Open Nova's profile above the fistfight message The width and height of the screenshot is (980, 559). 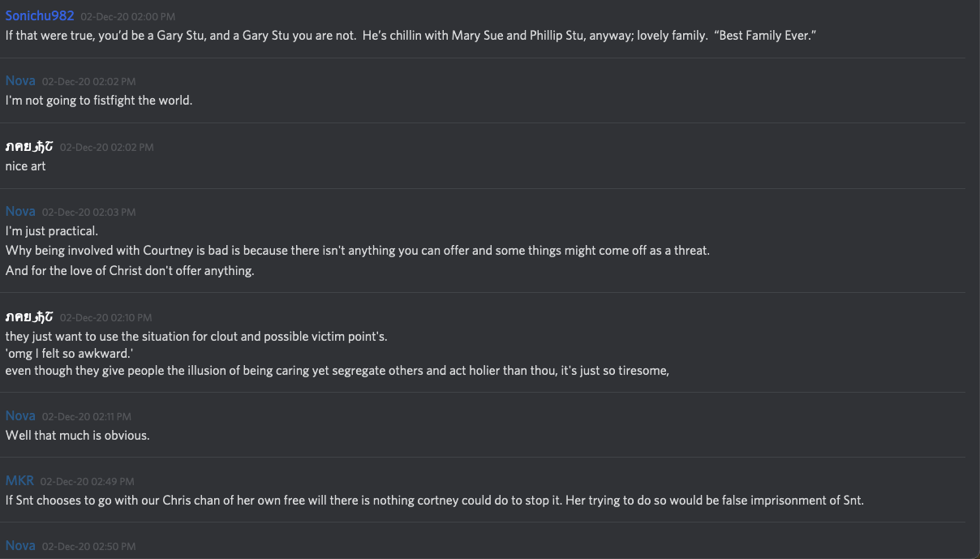(20, 81)
